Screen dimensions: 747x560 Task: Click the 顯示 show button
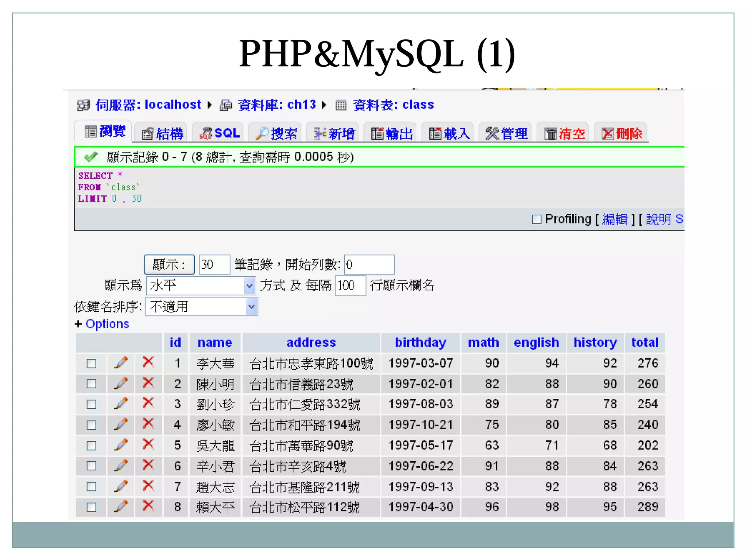169,265
